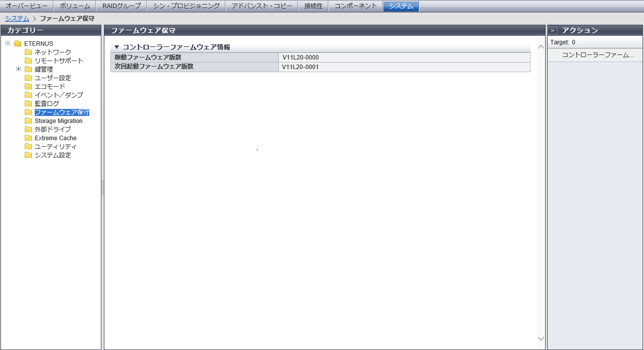Collapse the アクション panel with the arrow button
Image resolution: width=644 pixels, height=350 pixels.
[x=553, y=30]
